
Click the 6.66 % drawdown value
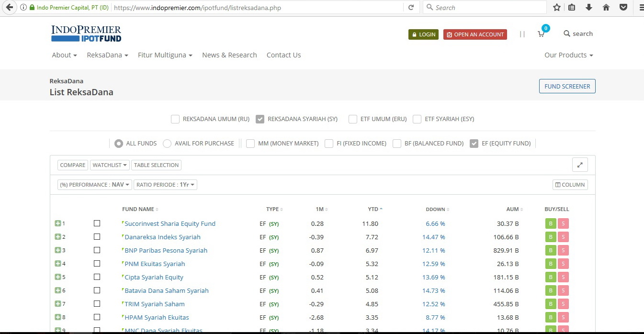click(x=435, y=223)
